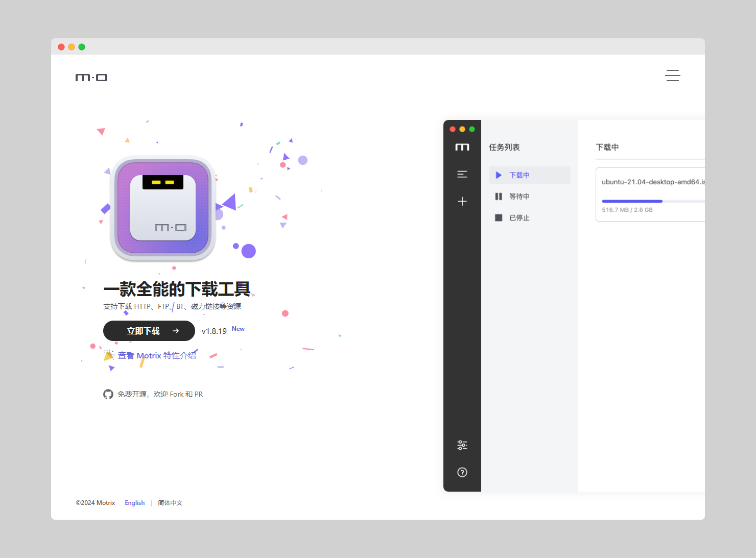Click the 立即下载 download button

[x=149, y=331]
